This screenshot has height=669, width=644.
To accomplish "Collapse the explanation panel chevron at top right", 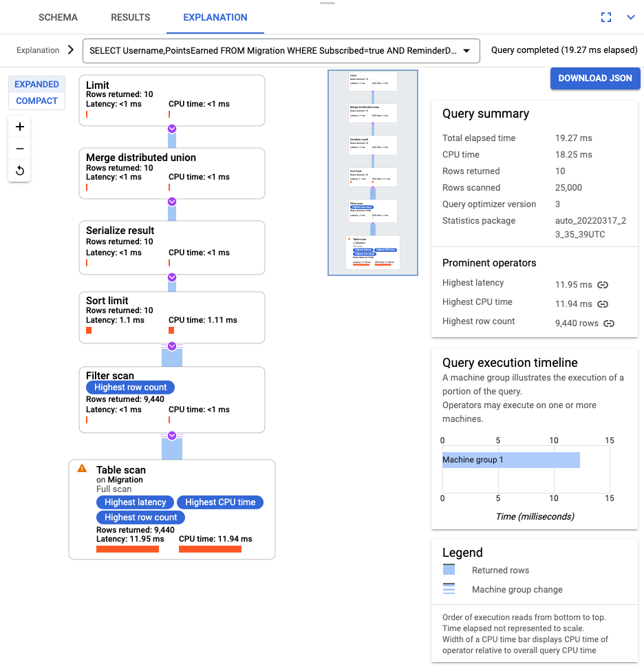I will tap(631, 17).
